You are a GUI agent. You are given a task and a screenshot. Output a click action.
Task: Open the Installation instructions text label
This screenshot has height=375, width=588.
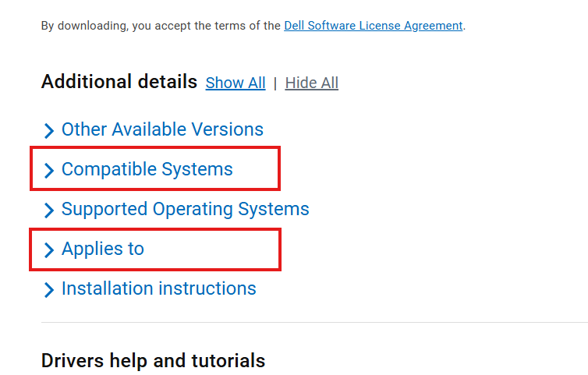click(158, 288)
